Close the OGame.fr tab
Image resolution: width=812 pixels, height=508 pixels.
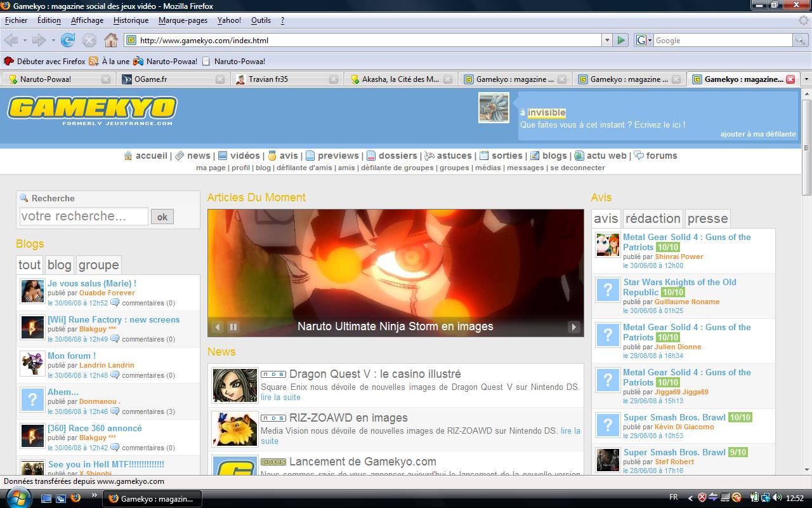coord(220,79)
